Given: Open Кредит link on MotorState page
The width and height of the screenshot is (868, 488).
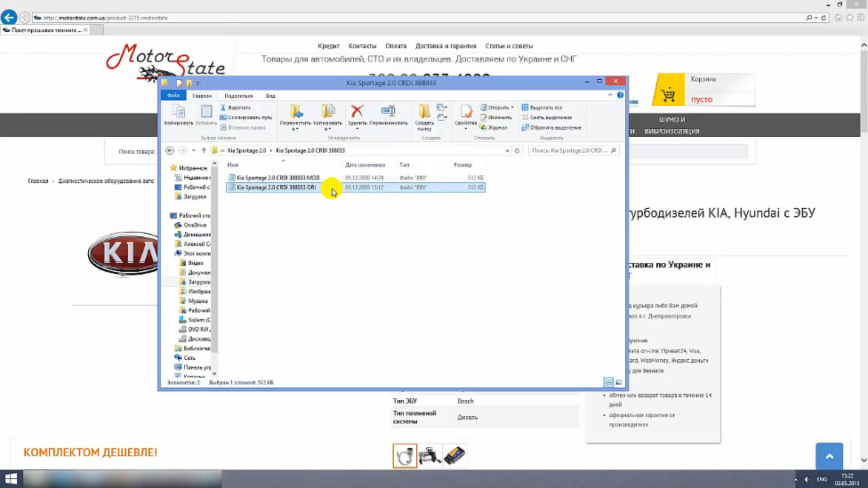Looking at the screenshot, I should (x=329, y=46).
